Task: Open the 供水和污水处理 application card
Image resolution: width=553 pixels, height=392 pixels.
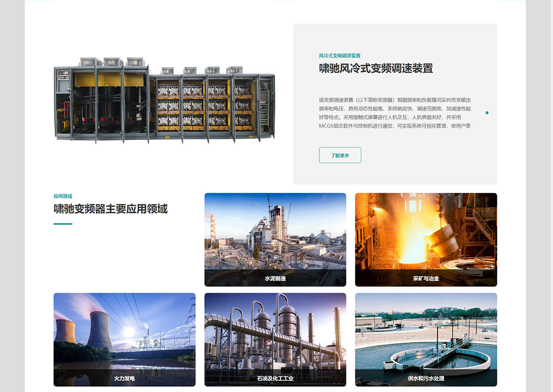Action: pyautogui.click(x=425, y=332)
